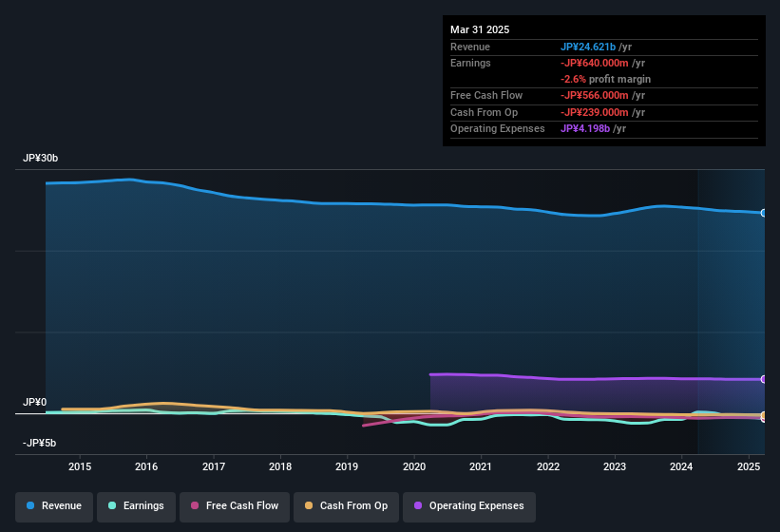Click the 2024 x-axis label
This screenshot has height=532, width=780.
click(681, 466)
